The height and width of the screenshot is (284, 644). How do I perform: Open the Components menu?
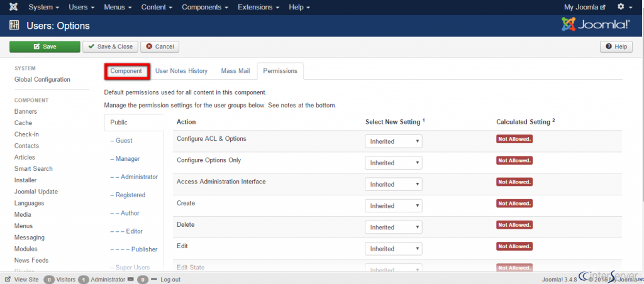(x=204, y=7)
